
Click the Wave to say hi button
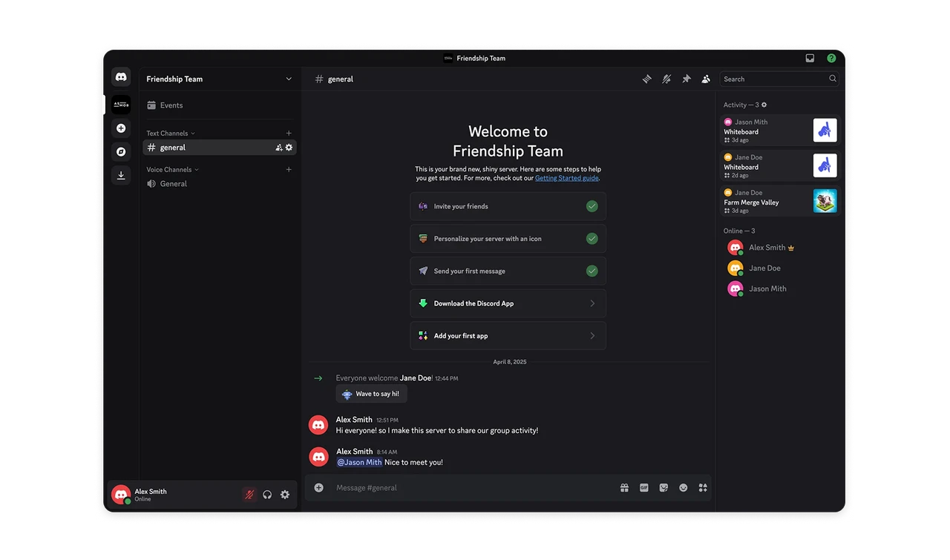coord(371,393)
